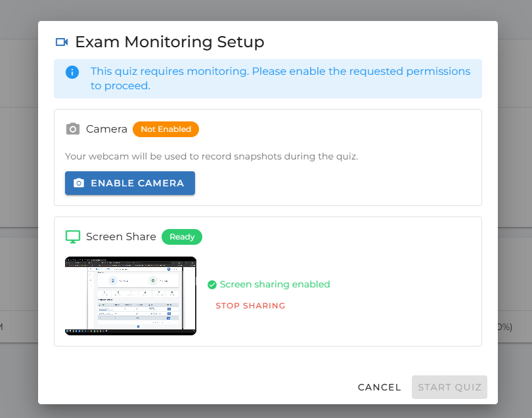
Task: Click the green checkmark next to Screen sharing enabled
Action: pos(211,284)
